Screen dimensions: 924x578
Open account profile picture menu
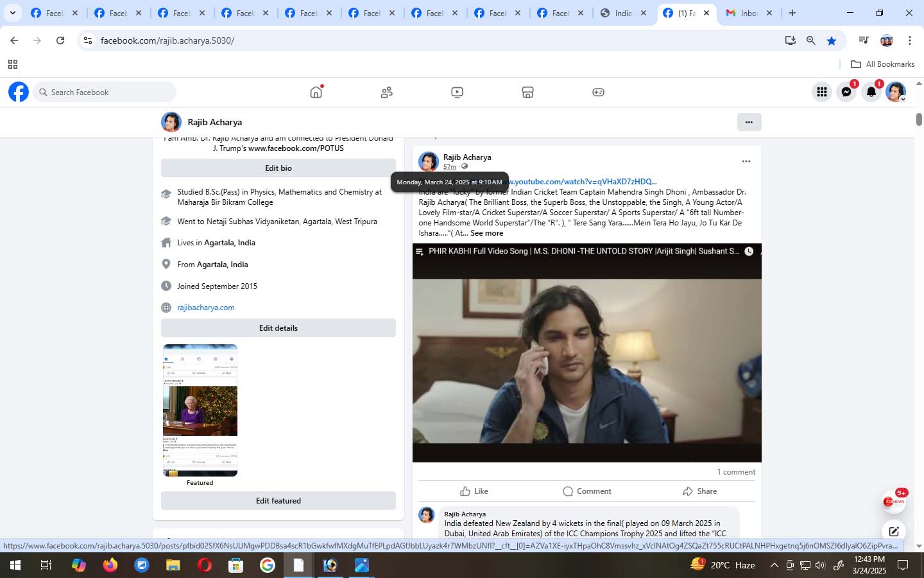[x=896, y=92]
